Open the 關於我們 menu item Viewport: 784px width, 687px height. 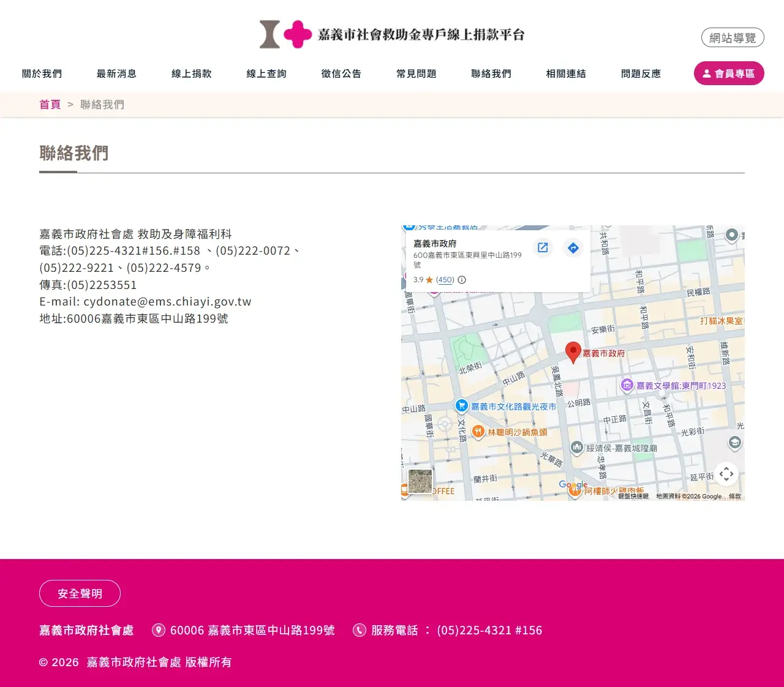[x=42, y=73]
